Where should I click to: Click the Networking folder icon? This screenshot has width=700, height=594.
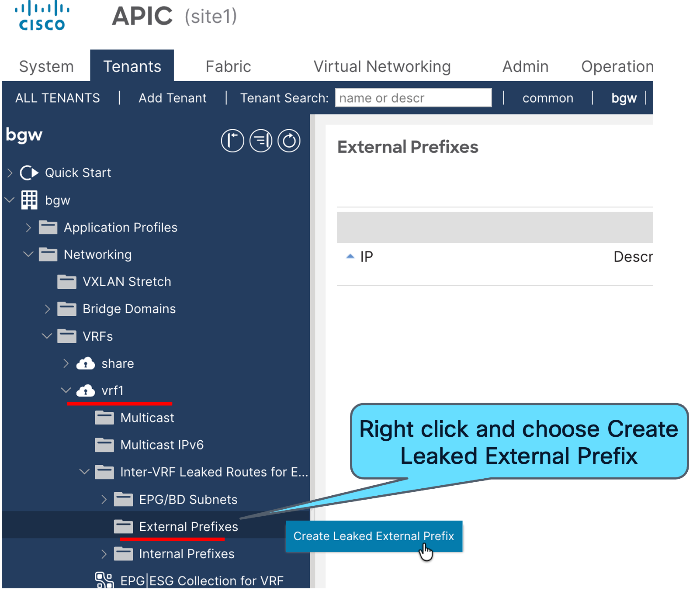click(48, 254)
